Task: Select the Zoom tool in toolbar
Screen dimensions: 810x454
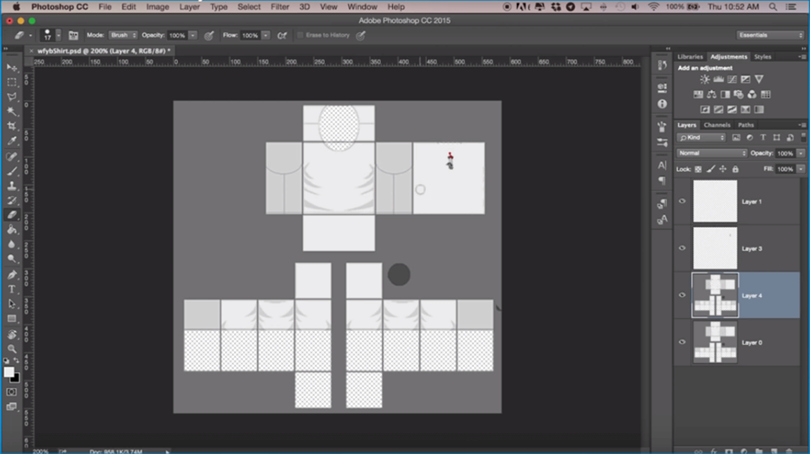Action: coord(11,349)
